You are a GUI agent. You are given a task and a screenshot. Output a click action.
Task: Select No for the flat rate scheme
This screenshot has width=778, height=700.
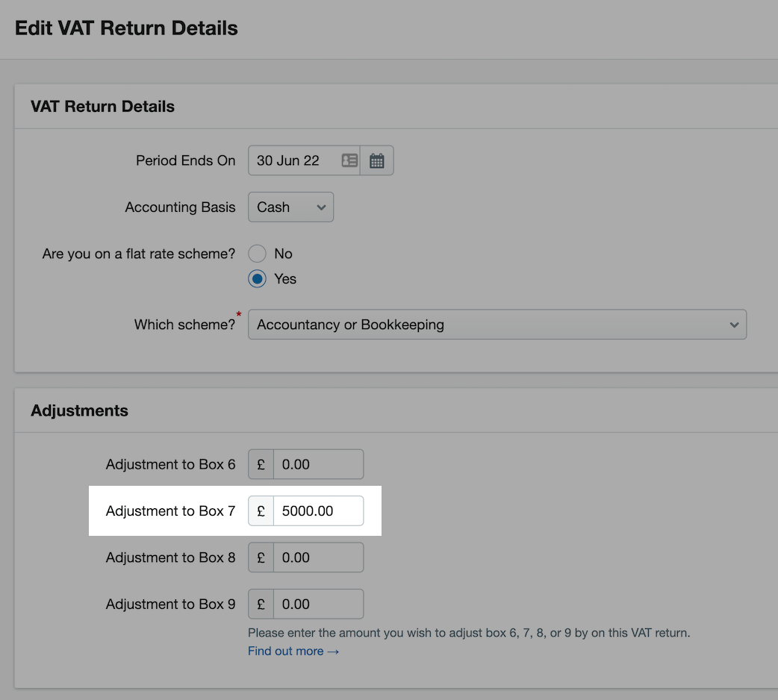[257, 253]
